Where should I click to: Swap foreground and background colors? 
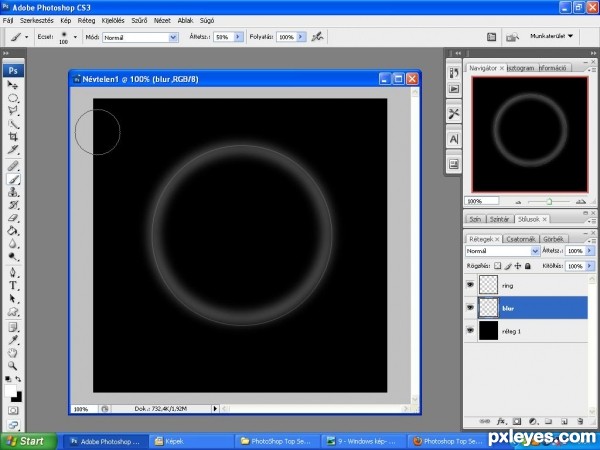[18, 378]
